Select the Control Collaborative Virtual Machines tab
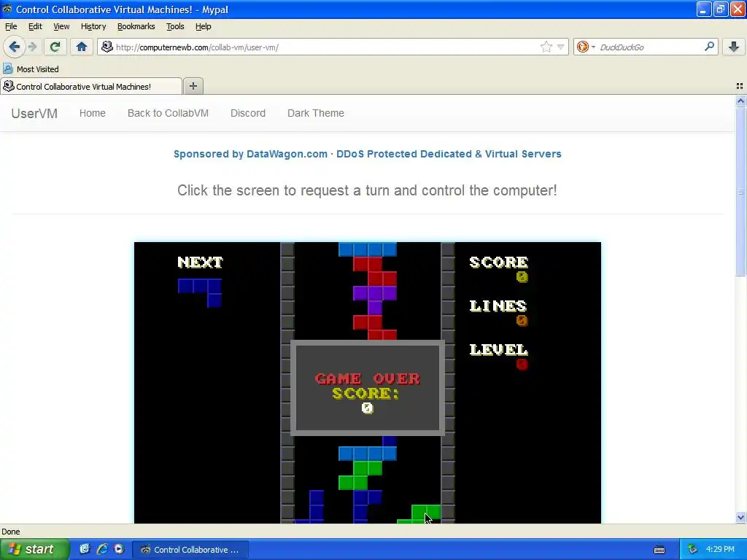This screenshot has height=560, width=747. 90,86
